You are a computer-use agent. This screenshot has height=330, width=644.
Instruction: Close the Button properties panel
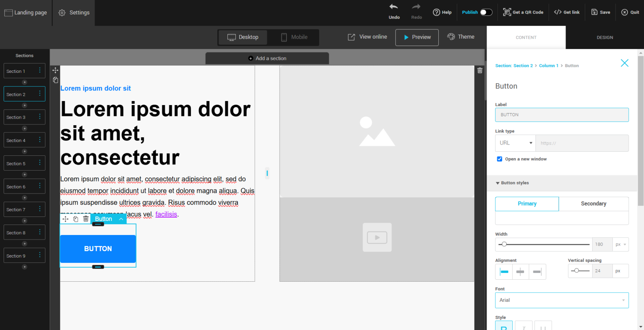coord(624,63)
